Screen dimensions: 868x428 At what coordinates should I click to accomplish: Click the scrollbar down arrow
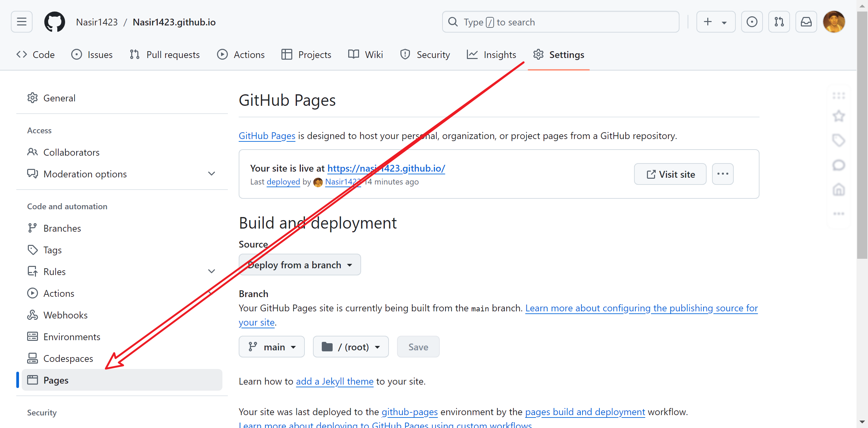point(862,422)
